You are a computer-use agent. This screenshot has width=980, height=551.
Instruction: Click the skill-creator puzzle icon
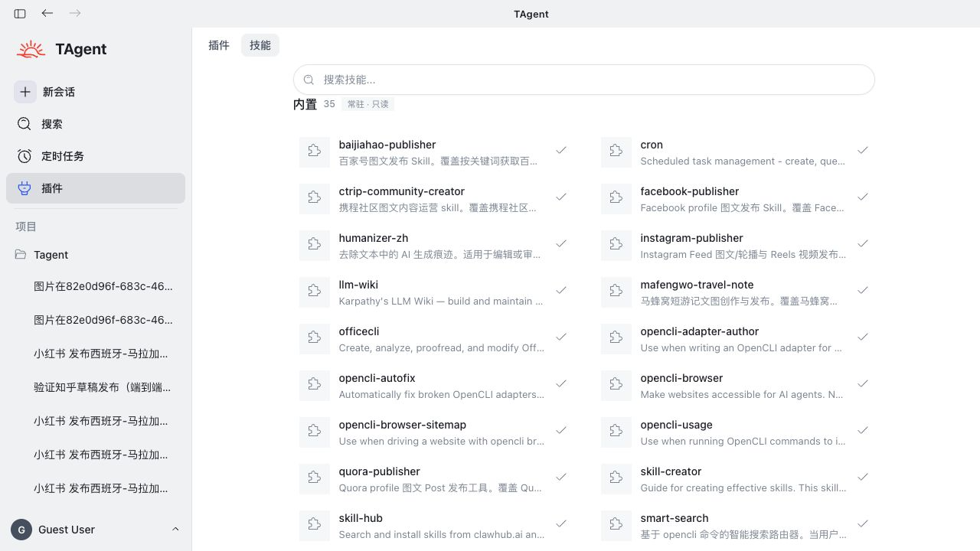point(616,479)
